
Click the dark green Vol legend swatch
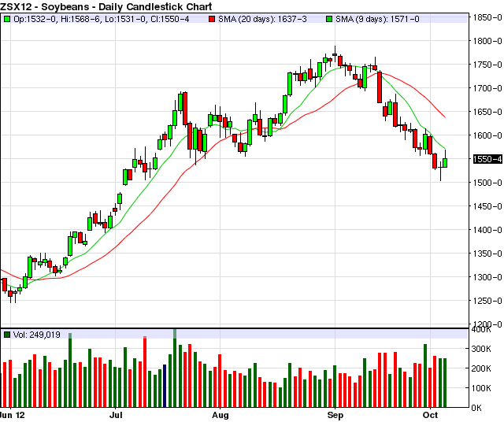(x=7, y=335)
